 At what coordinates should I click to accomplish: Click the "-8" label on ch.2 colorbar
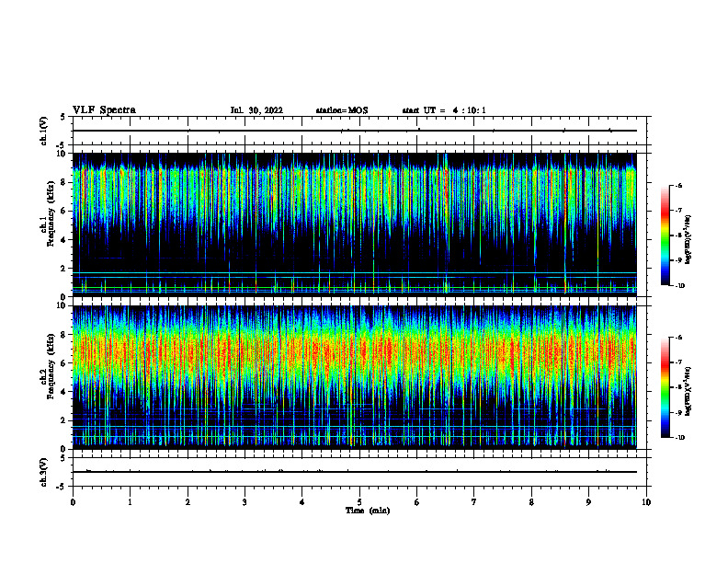(678, 387)
